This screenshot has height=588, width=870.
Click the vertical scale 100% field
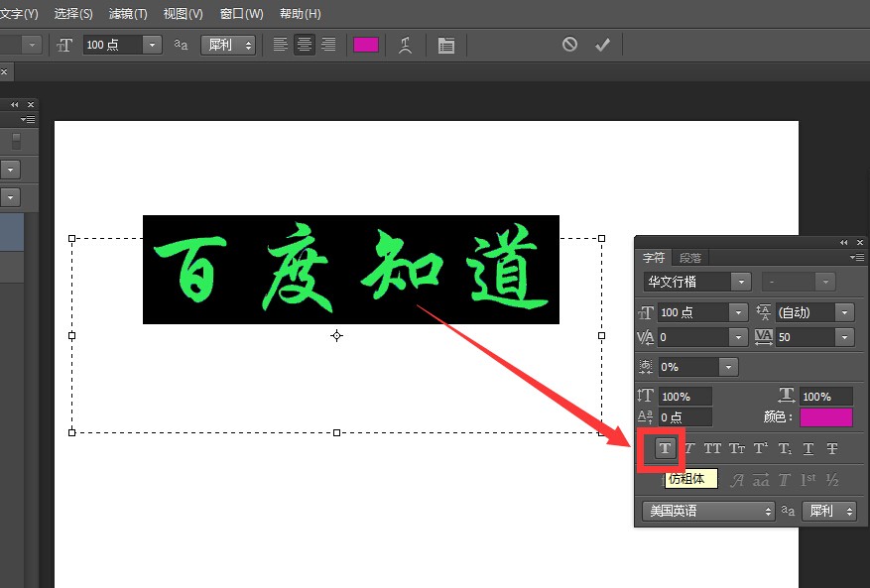coord(685,396)
